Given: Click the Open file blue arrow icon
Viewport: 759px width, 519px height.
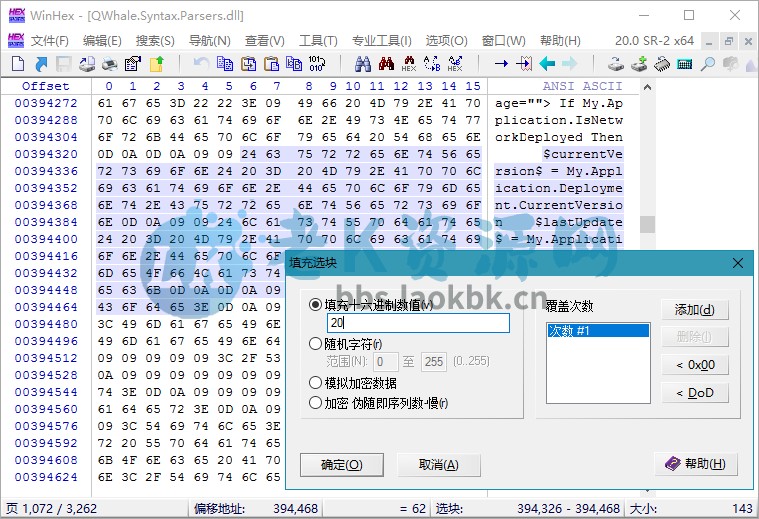Looking at the screenshot, I should click(x=41, y=63).
